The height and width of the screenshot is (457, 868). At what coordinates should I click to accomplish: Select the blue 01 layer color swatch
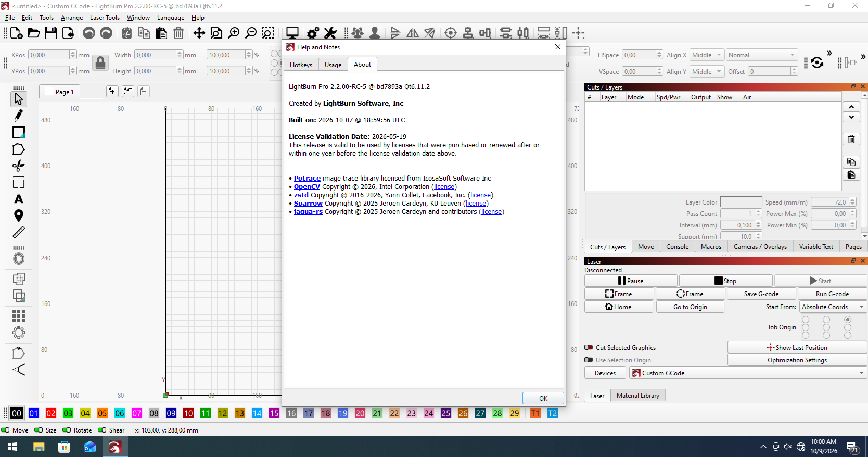[x=34, y=413]
